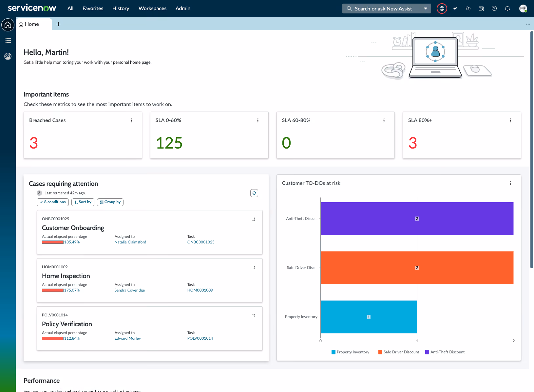
Task: Open the help question mark icon
Action: coord(494,9)
